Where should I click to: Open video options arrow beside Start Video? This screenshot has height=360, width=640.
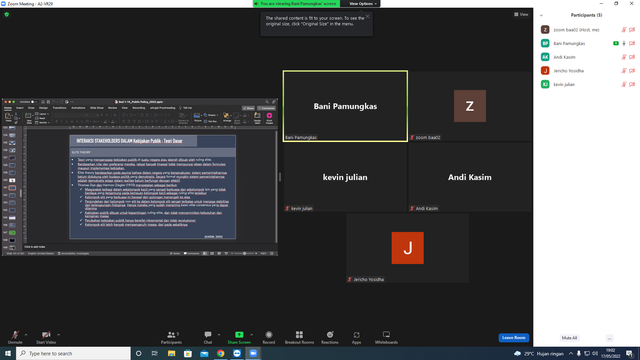(59, 335)
